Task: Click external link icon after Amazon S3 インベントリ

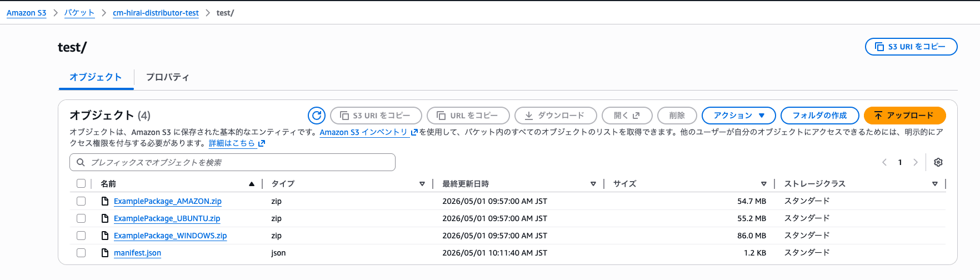Action: coord(414,132)
